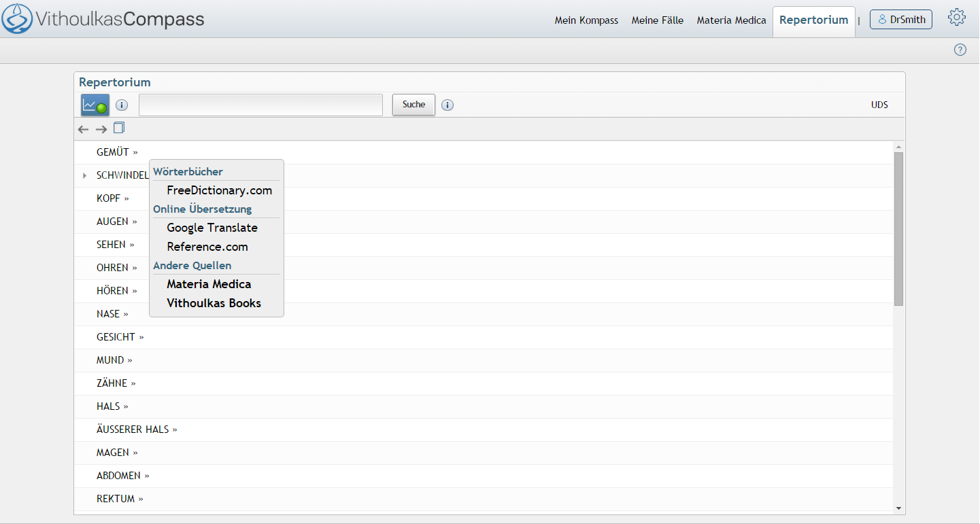This screenshot has height=524, width=980.
Task: Open the MAGEN chapter
Action: point(117,453)
